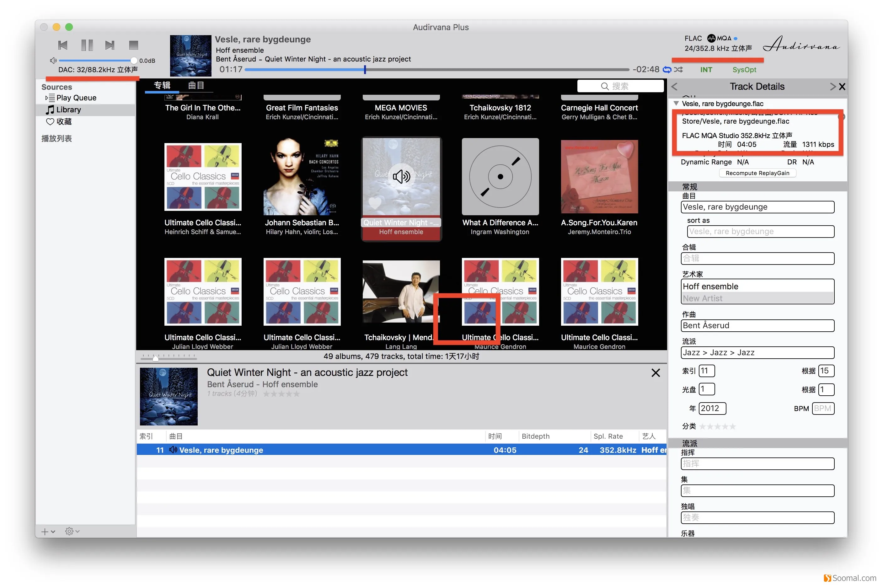Set star rating in Track Details

tap(717, 426)
